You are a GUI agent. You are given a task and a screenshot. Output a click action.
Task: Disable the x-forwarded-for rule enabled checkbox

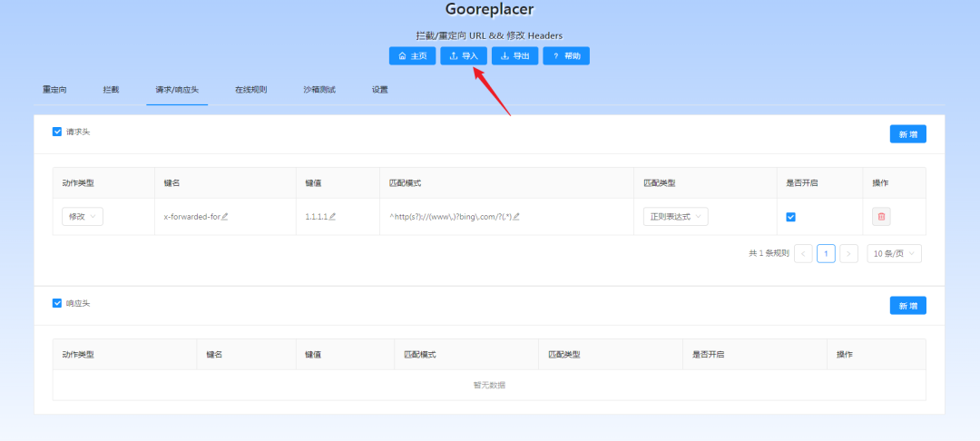coord(790,217)
